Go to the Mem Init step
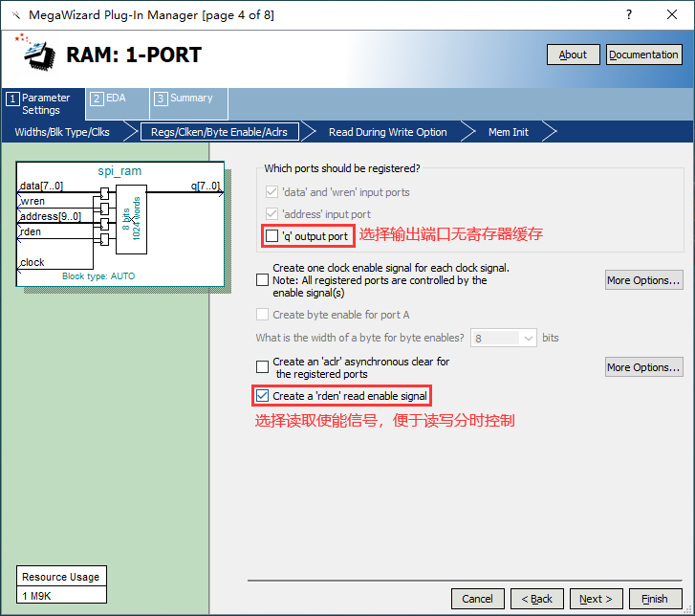This screenshot has width=695, height=616. [x=508, y=132]
